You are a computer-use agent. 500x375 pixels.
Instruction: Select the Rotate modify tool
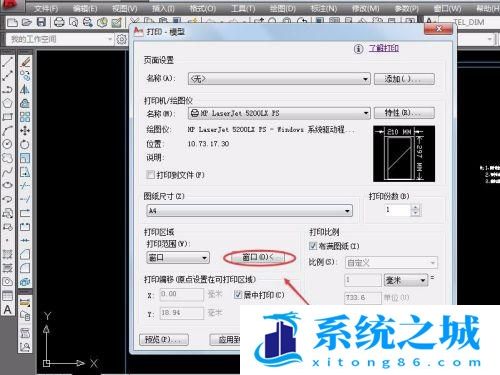pyautogui.click(x=25, y=144)
